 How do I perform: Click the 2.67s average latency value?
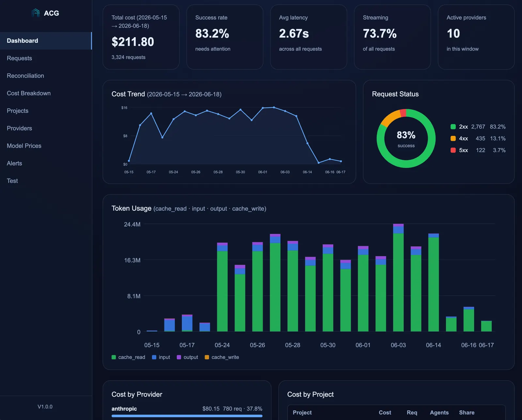click(x=294, y=34)
